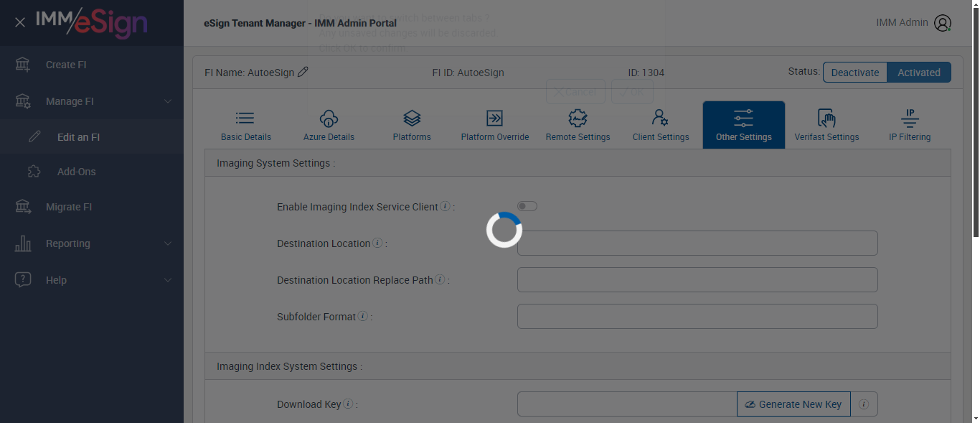Click the IMM eSign logo
This screenshot has width=980, height=423.
click(92, 22)
